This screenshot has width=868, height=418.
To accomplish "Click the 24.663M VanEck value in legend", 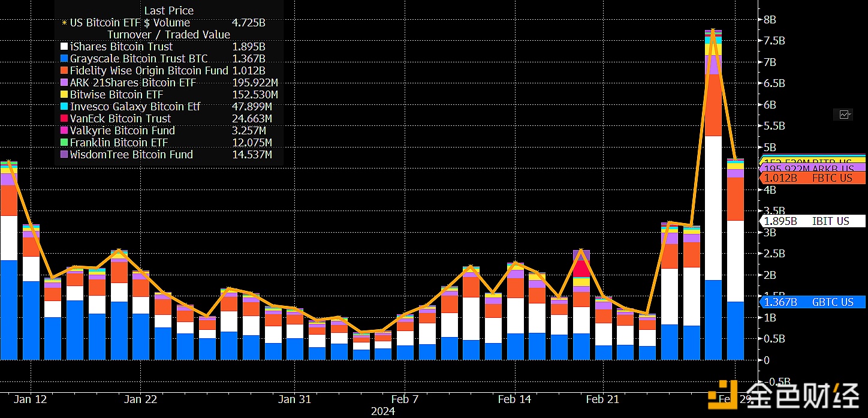I will pyautogui.click(x=252, y=119).
